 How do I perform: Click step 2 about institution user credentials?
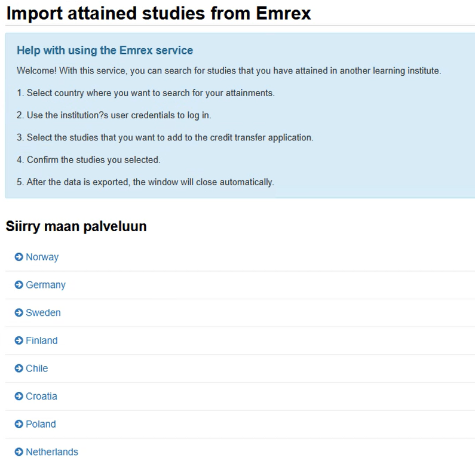pyautogui.click(x=114, y=115)
